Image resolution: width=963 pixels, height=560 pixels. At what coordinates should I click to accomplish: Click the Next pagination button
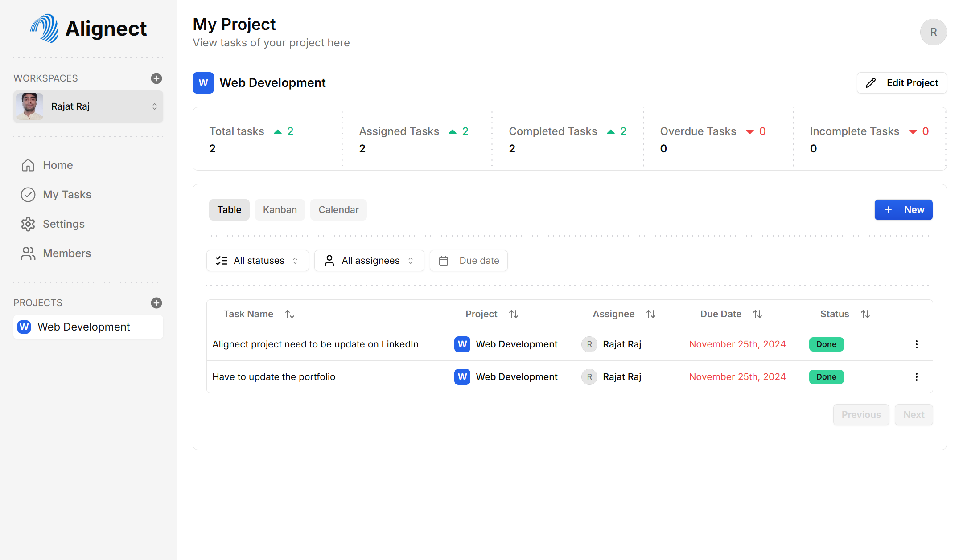pos(914,415)
